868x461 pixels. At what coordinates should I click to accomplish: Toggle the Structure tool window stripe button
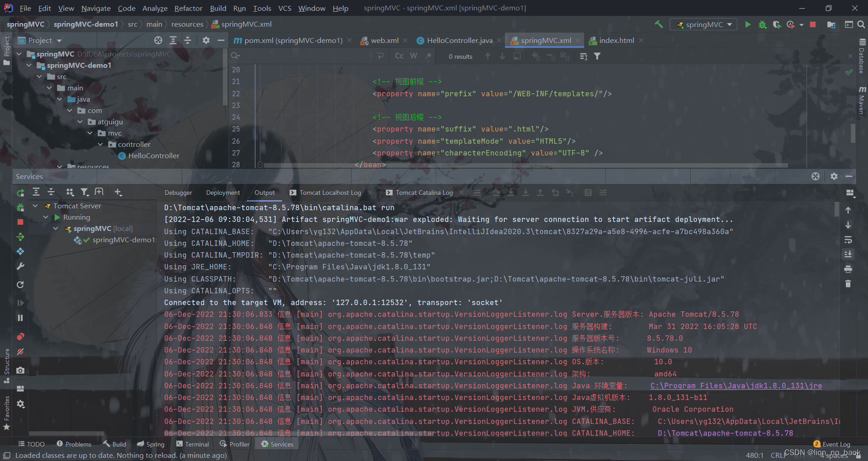click(6, 366)
